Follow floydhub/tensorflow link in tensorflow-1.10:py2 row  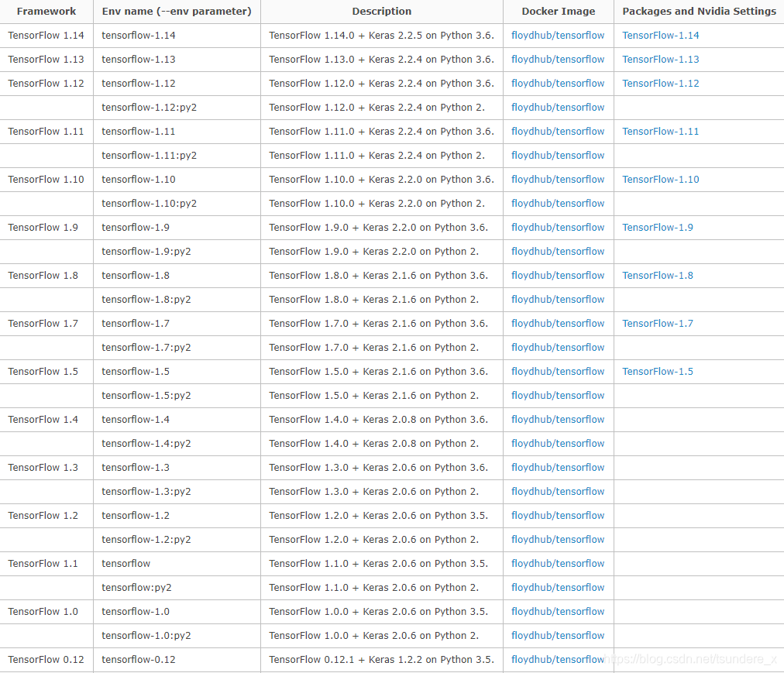[558, 204]
